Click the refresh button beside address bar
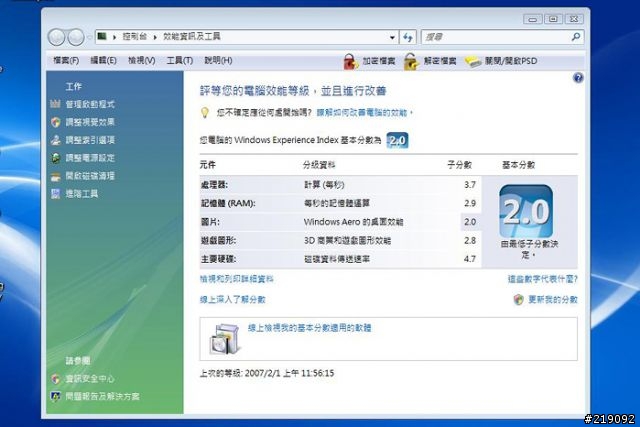 click(408, 37)
